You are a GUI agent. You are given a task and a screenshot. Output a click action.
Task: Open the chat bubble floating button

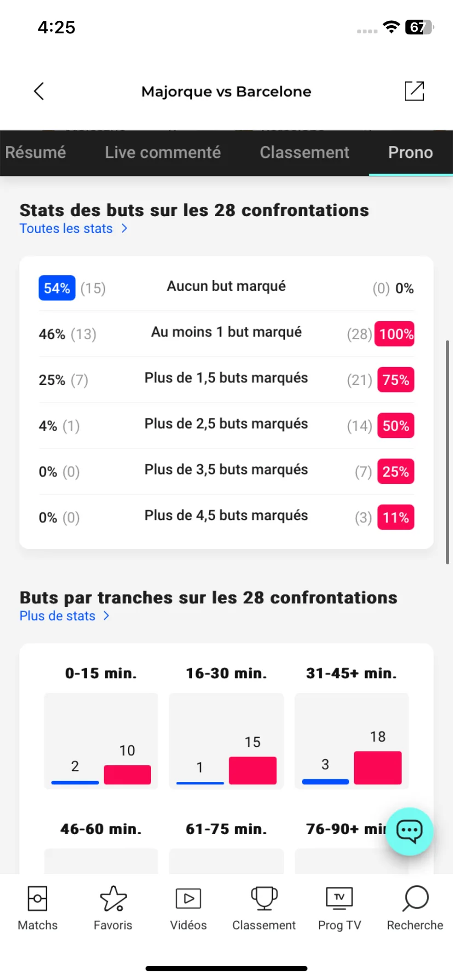click(x=409, y=831)
